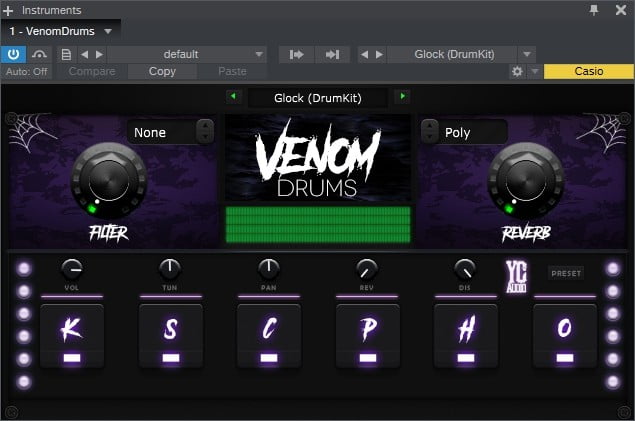
Task: Click the bottom purple light on right column
Action: 612,381
